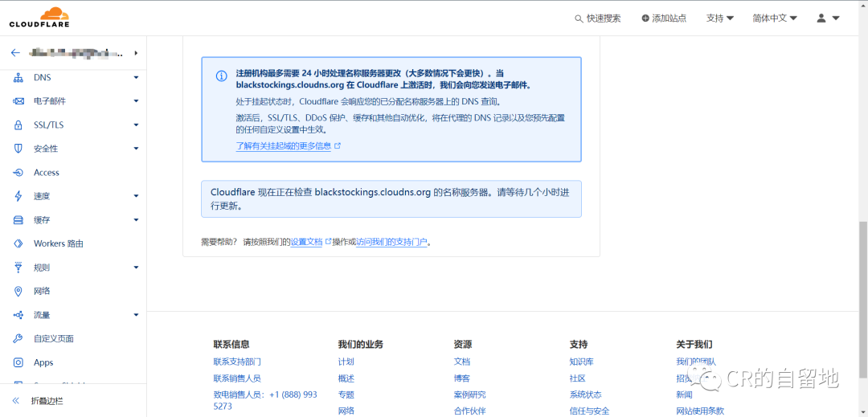868x417 pixels.
Task: Click 了解有关挂起域的更多信息 link
Action: (x=284, y=146)
